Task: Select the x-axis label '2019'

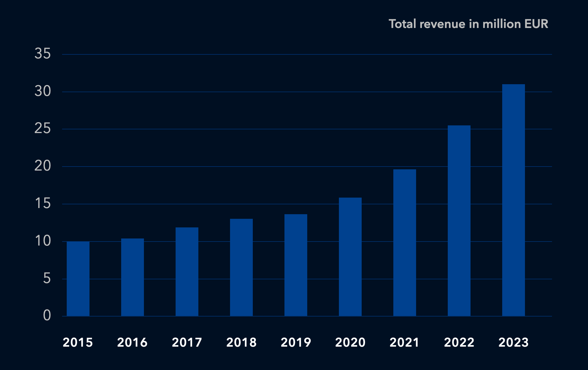Action: (296, 342)
